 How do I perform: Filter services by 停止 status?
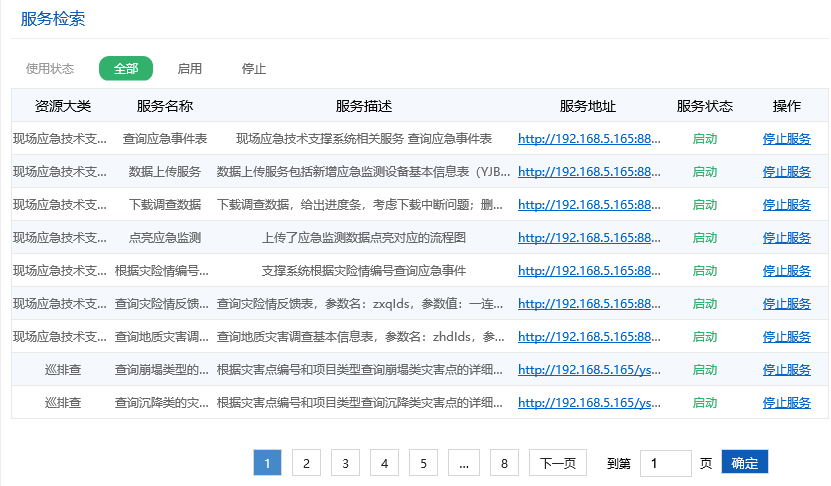pos(254,69)
